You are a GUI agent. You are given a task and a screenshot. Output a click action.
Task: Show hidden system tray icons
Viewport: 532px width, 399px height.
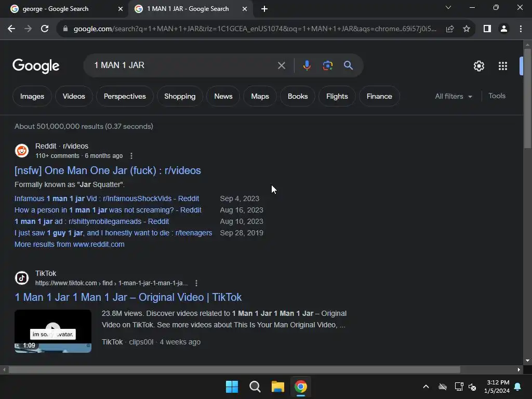pyautogui.click(x=426, y=387)
